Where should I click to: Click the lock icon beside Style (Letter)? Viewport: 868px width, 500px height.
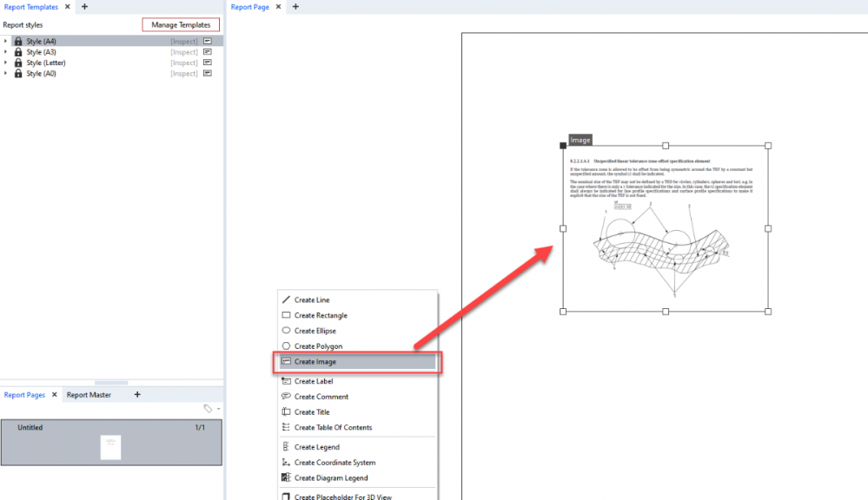[x=18, y=63]
